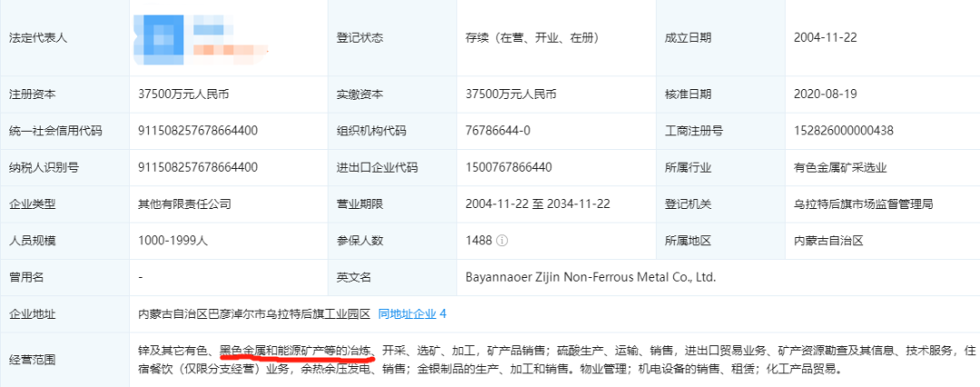Select the unified social credit code 911508257678664400
Screen dimensions: 980x387
pos(198,131)
